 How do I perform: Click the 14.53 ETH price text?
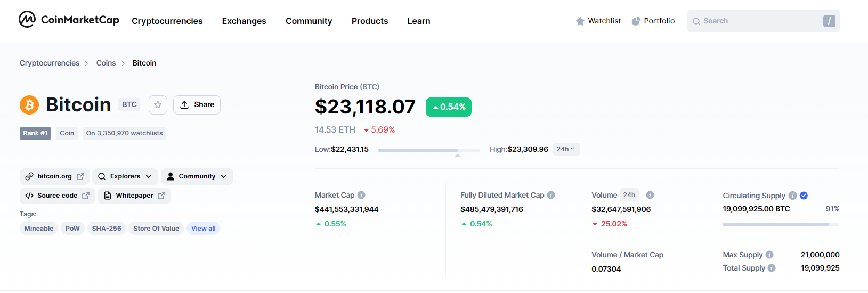[335, 130]
